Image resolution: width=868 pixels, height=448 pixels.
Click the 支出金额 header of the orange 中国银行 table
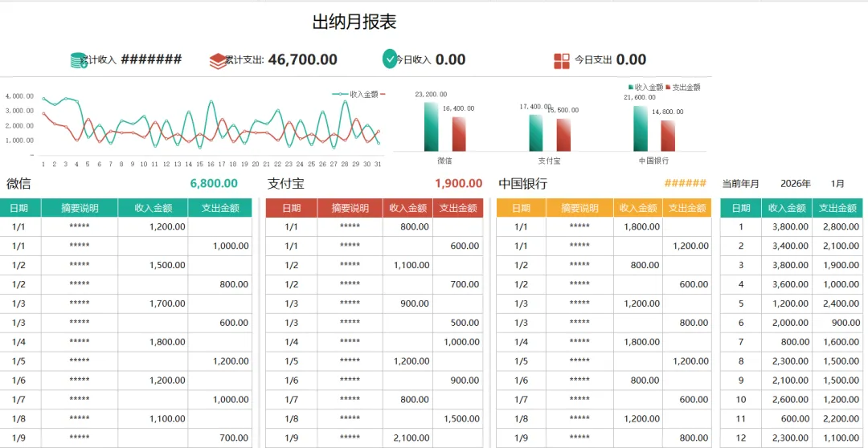[687, 208]
